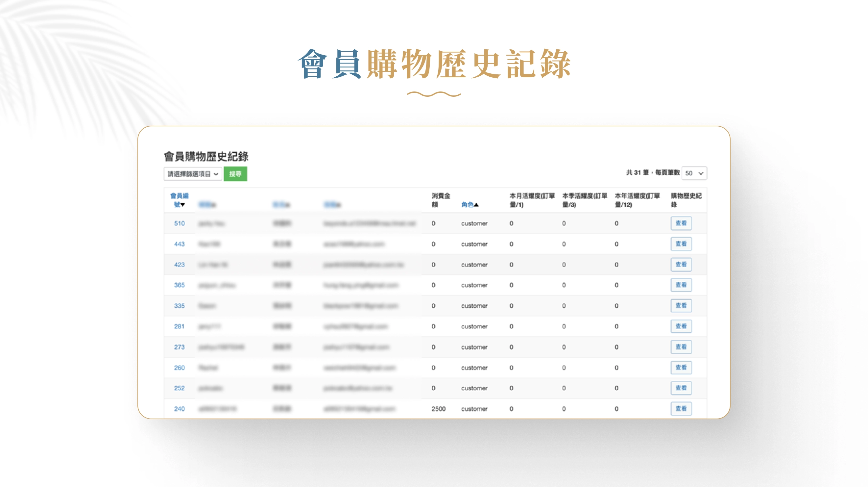The image size is (868, 487).
Task: Click 查看 button for member 252
Action: (681, 388)
